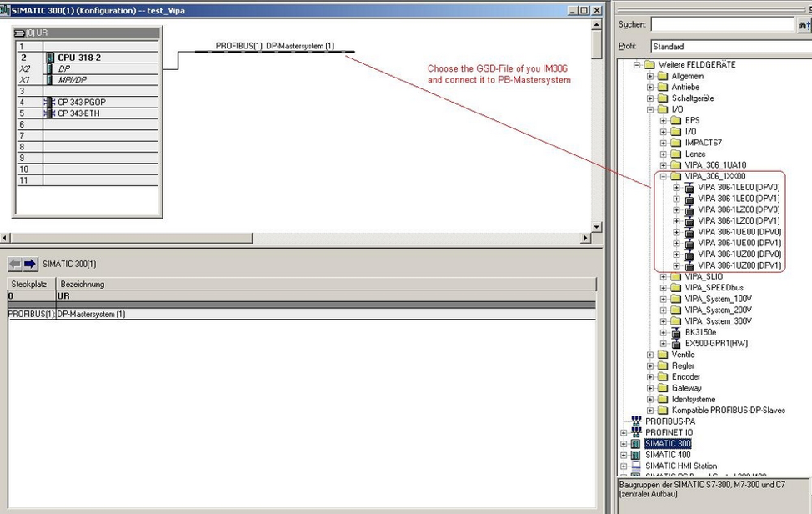Expand the IMPACT67 folder
The image size is (812, 514).
664,143
